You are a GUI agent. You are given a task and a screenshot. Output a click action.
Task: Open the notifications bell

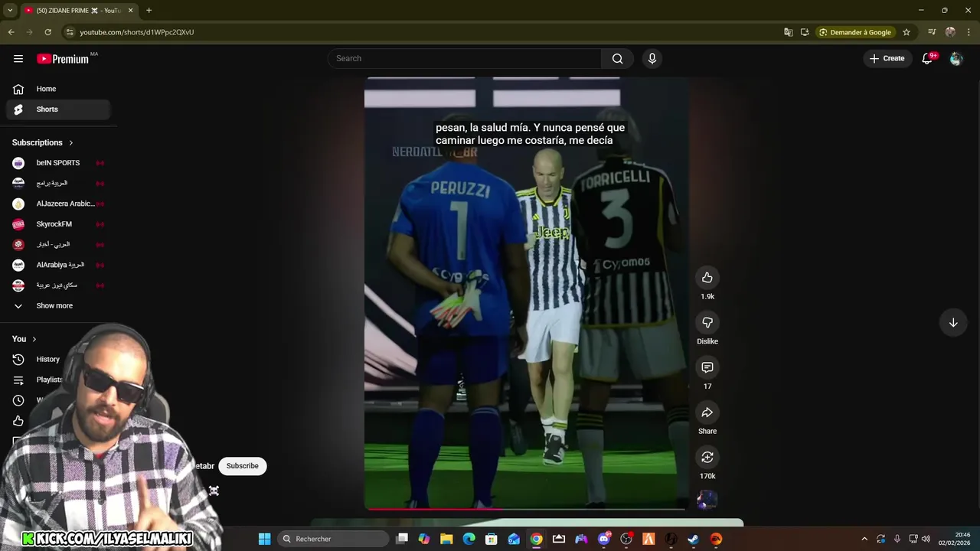[927, 59]
